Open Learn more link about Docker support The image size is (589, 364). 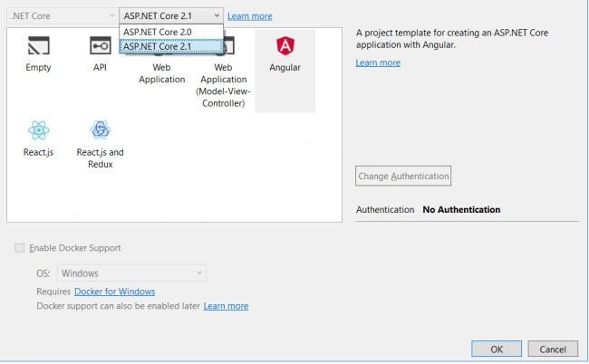tap(226, 306)
